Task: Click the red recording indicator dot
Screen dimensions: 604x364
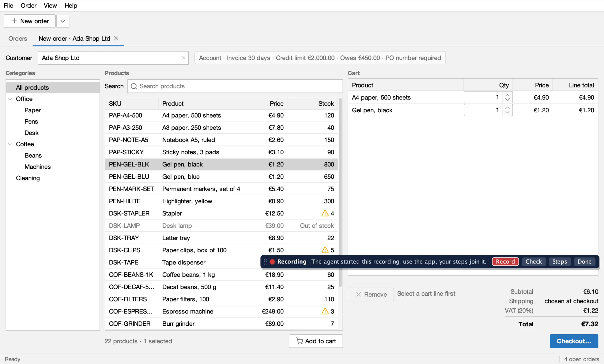Action: point(272,262)
